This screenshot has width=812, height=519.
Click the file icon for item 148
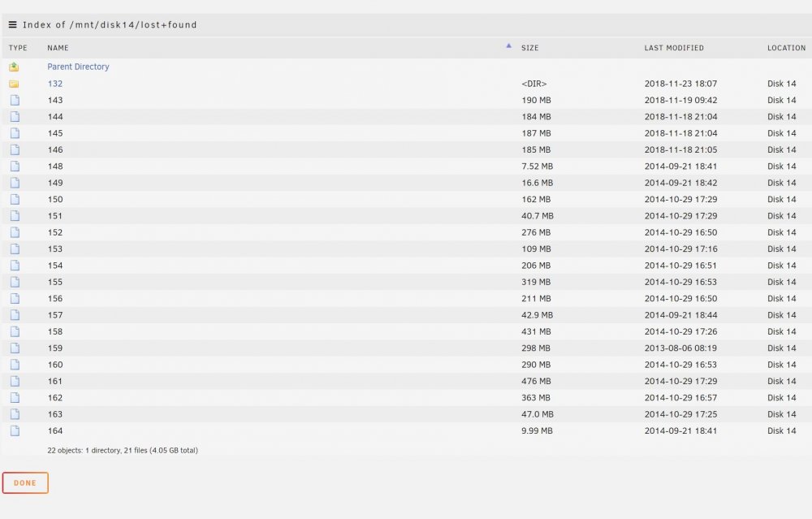[x=15, y=167]
